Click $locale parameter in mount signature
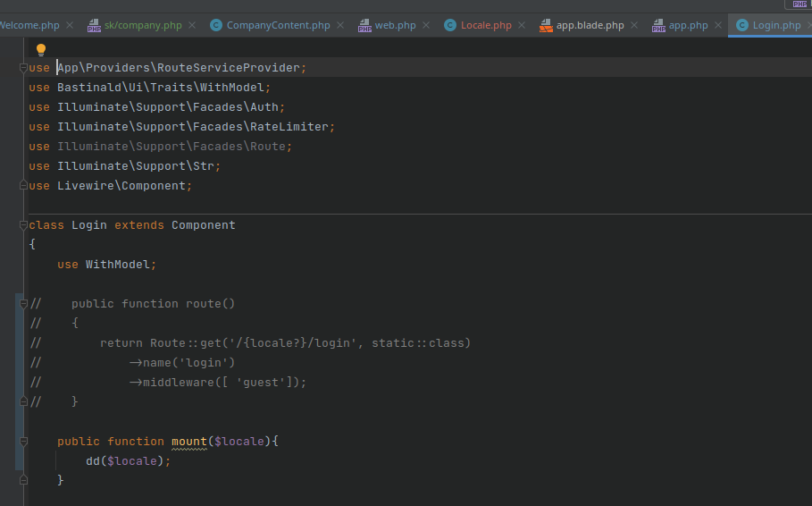 [239, 442]
